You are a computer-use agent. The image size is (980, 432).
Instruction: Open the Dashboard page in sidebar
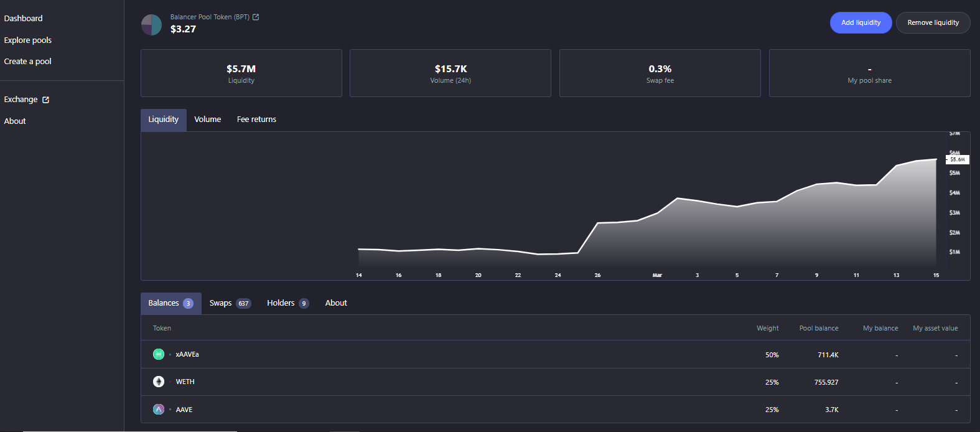pyautogui.click(x=23, y=19)
